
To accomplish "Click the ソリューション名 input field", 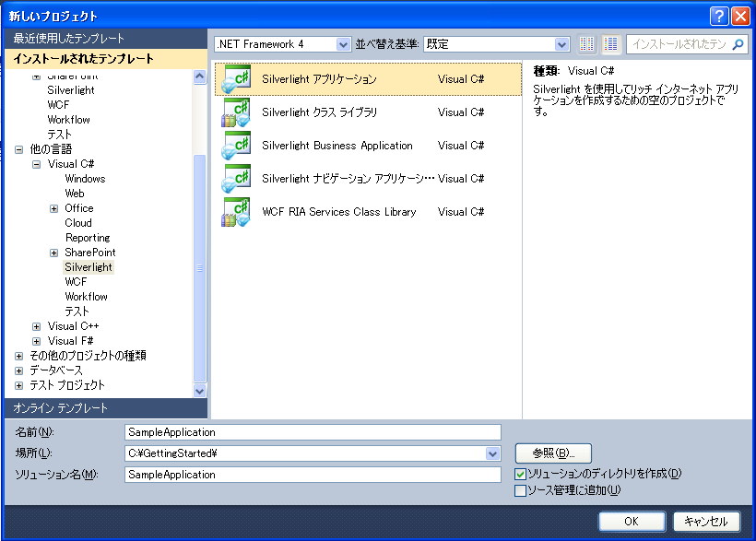I will [313, 475].
